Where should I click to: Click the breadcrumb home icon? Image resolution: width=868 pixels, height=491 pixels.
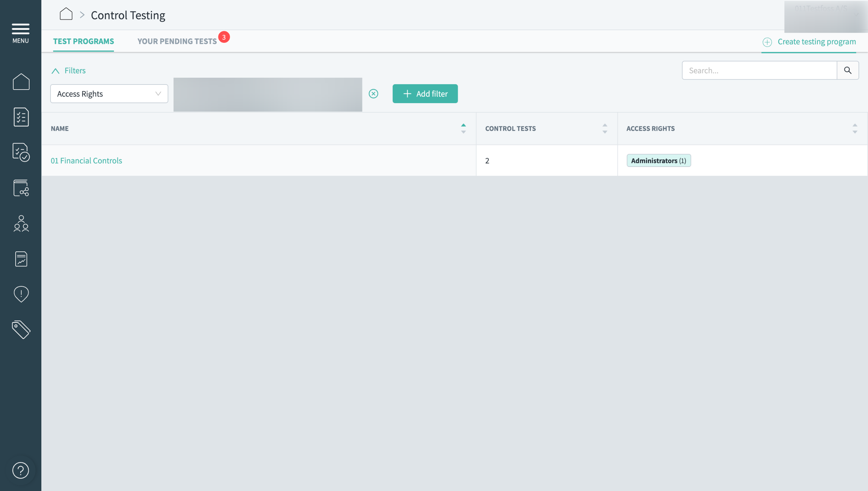point(66,15)
